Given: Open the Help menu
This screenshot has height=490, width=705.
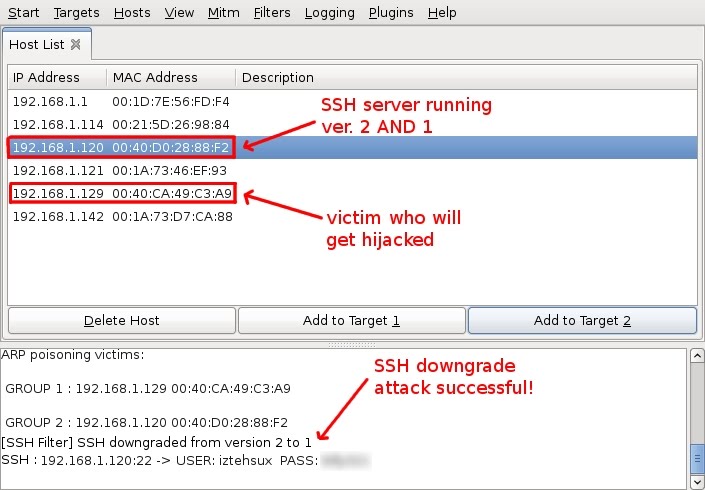Looking at the screenshot, I should 441,13.
